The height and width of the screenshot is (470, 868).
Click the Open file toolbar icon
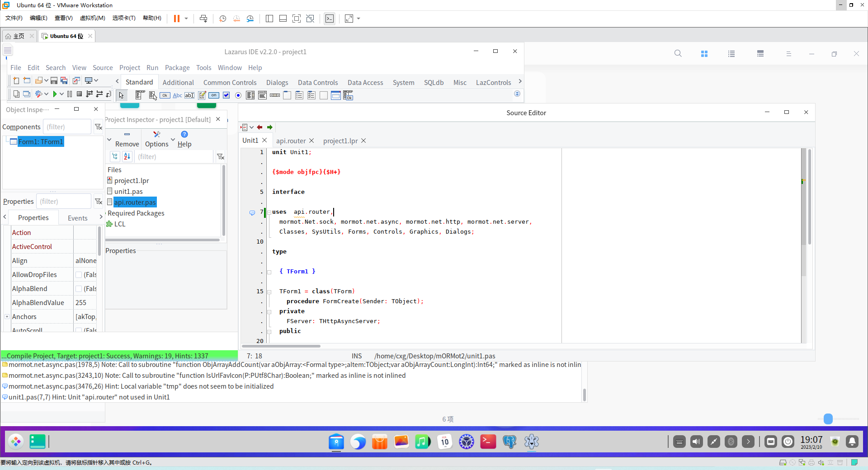[39, 80]
